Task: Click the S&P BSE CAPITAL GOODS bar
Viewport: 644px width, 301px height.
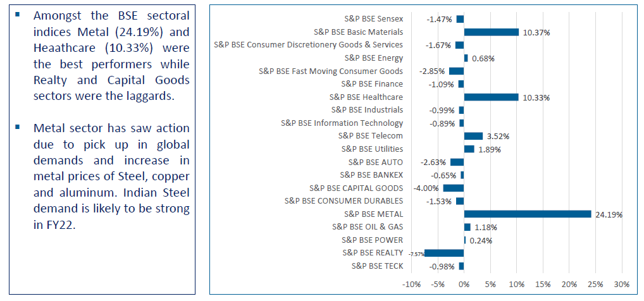Action: (x=453, y=188)
